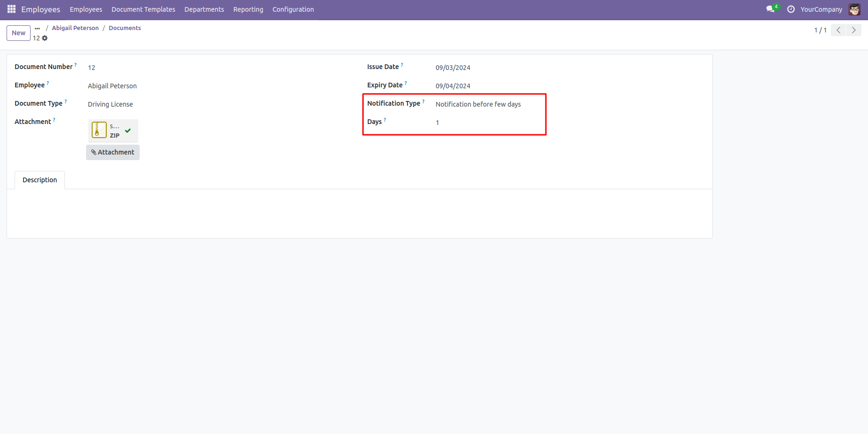Open the activities clock icon
The height and width of the screenshot is (434, 868).
coord(791,9)
